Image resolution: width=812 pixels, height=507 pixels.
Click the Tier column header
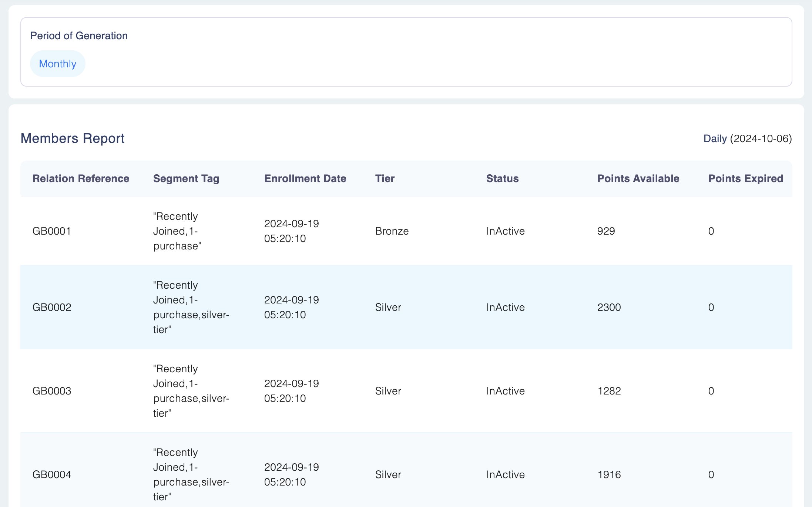click(385, 178)
